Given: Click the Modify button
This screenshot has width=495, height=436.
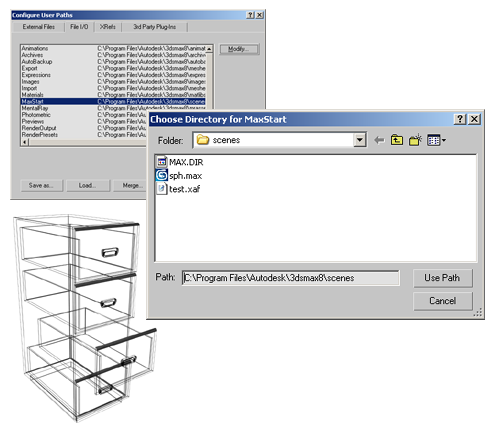Looking at the screenshot, I should pyautogui.click(x=239, y=49).
